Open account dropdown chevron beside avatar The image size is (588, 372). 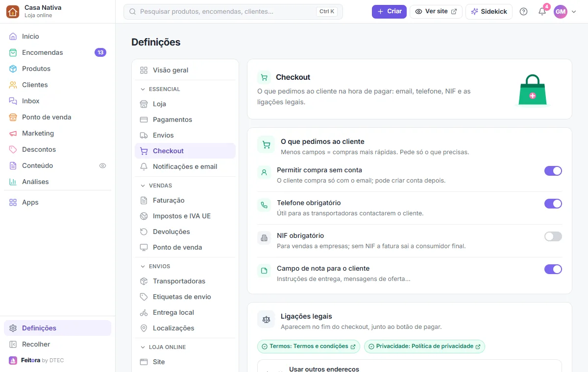(x=574, y=12)
